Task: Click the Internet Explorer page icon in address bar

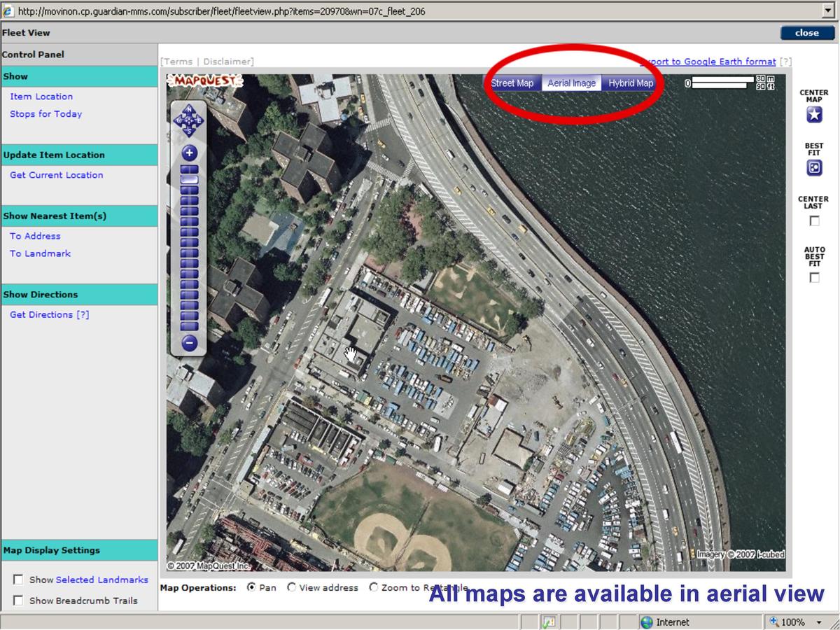Action: 8,11
